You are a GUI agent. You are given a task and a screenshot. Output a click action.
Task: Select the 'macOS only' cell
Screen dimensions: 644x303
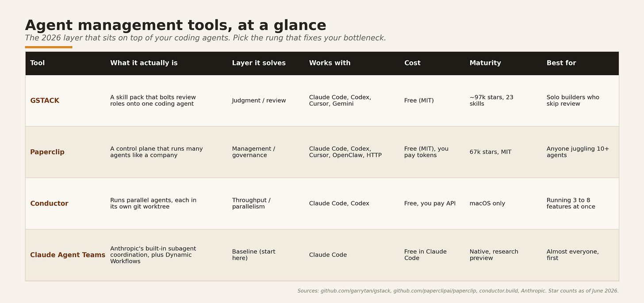[487, 204]
